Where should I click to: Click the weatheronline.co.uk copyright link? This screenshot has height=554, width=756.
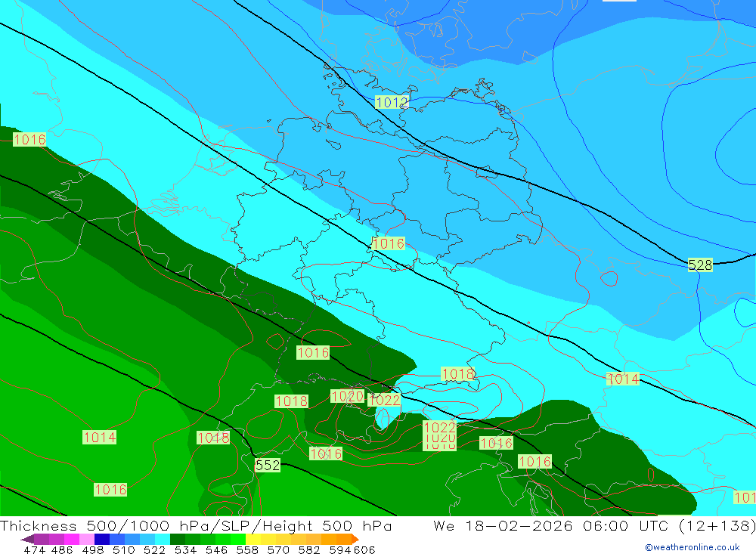point(692,547)
